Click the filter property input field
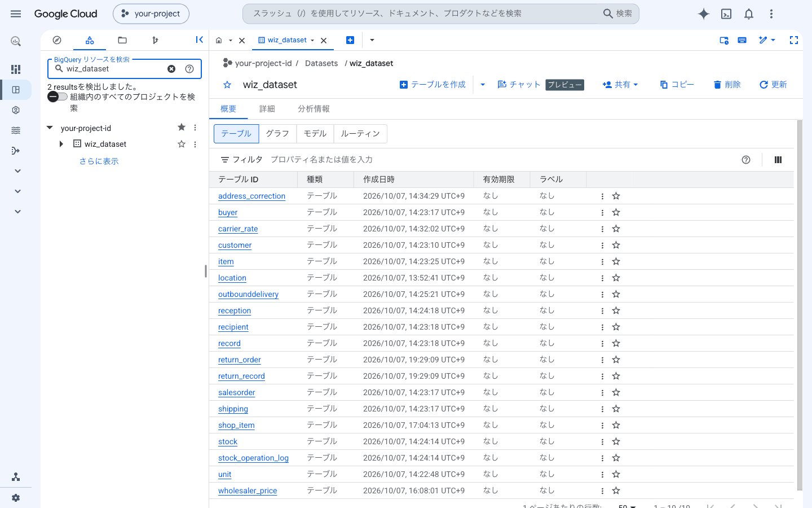 coord(502,160)
